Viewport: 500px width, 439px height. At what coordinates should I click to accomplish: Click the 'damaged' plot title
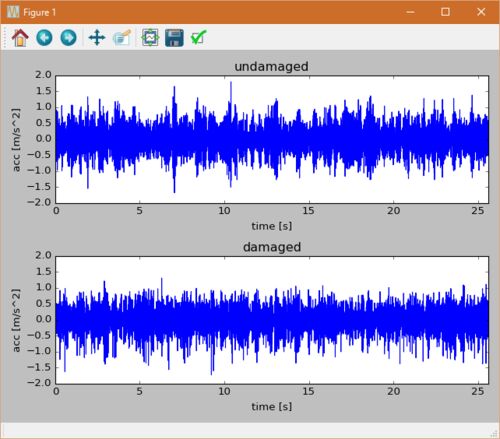click(272, 247)
